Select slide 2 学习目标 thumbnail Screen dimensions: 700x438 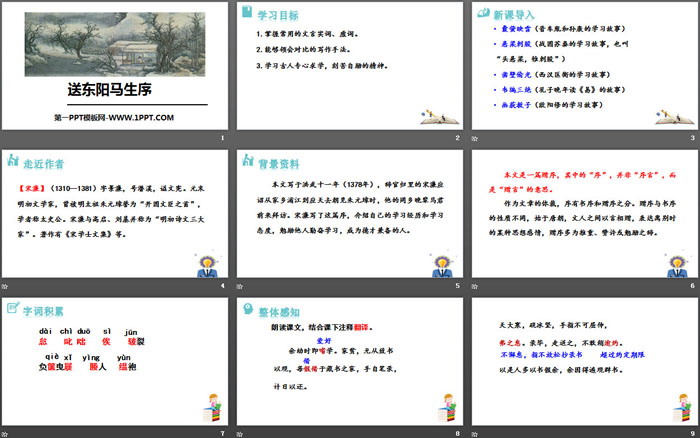[x=350, y=66]
